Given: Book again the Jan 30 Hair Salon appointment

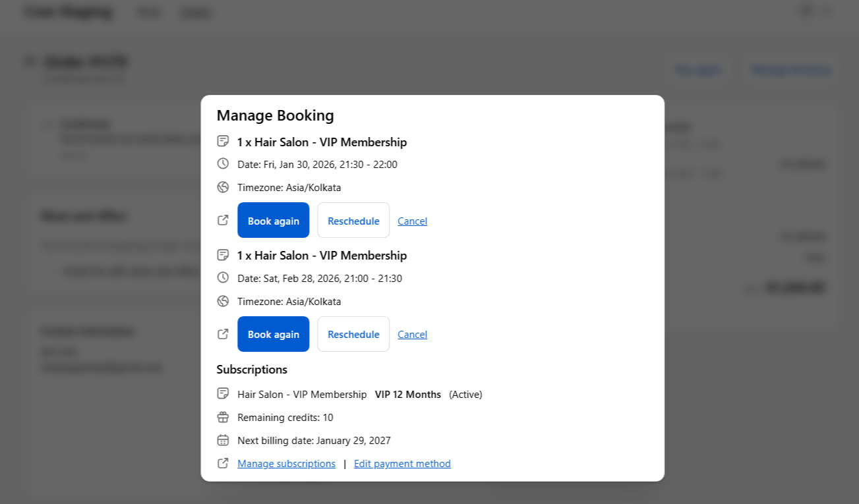Looking at the screenshot, I should click(273, 221).
